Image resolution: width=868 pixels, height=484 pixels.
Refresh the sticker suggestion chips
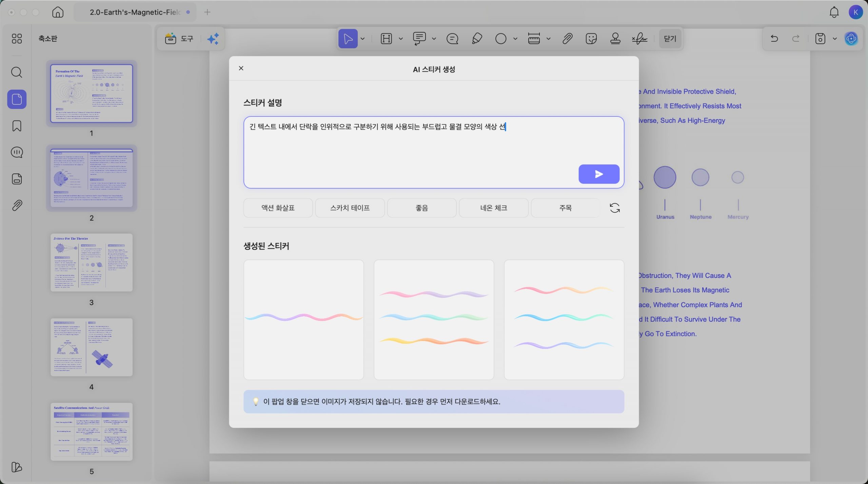614,208
